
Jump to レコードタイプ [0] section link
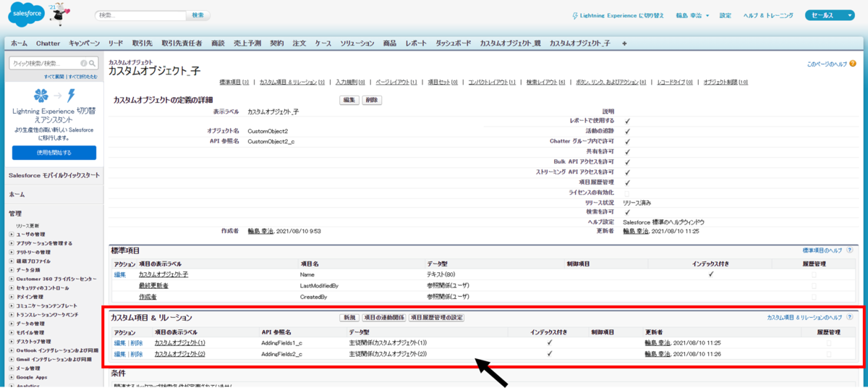(x=675, y=83)
